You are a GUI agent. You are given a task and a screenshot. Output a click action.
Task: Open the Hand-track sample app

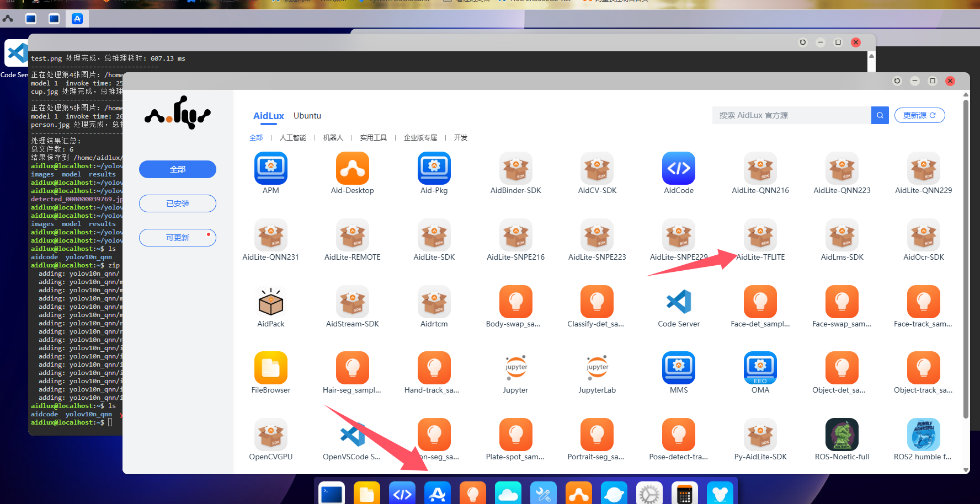click(x=434, y=368)
